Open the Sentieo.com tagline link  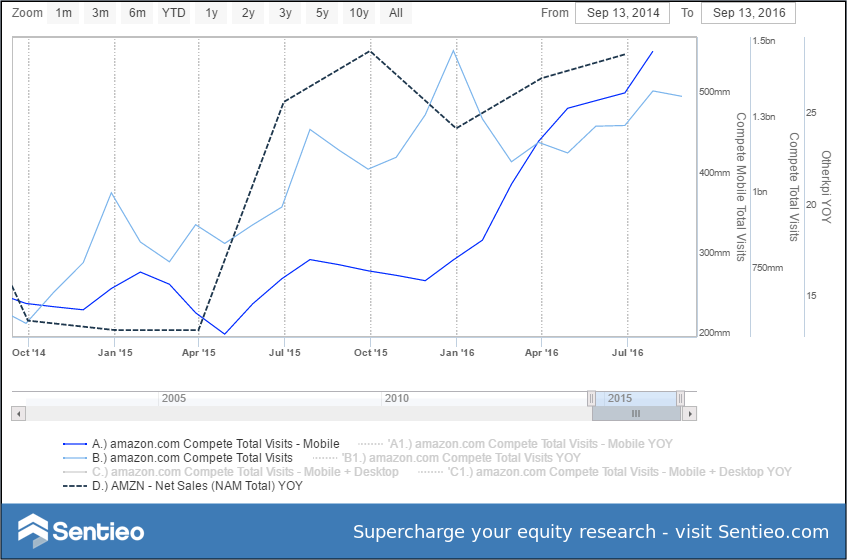click(x=591, y=532)
